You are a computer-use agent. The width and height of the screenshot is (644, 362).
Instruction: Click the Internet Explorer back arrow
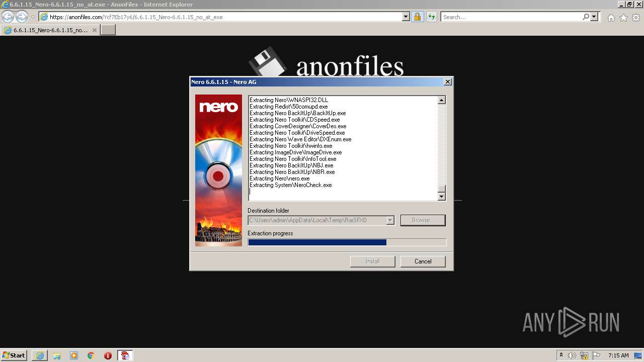point(8,17)
